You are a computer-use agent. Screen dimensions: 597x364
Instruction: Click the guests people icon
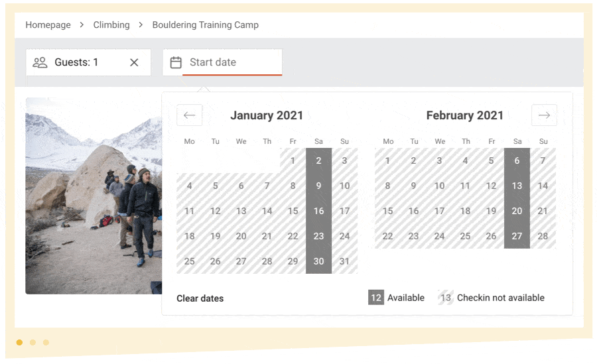[40, 62]
